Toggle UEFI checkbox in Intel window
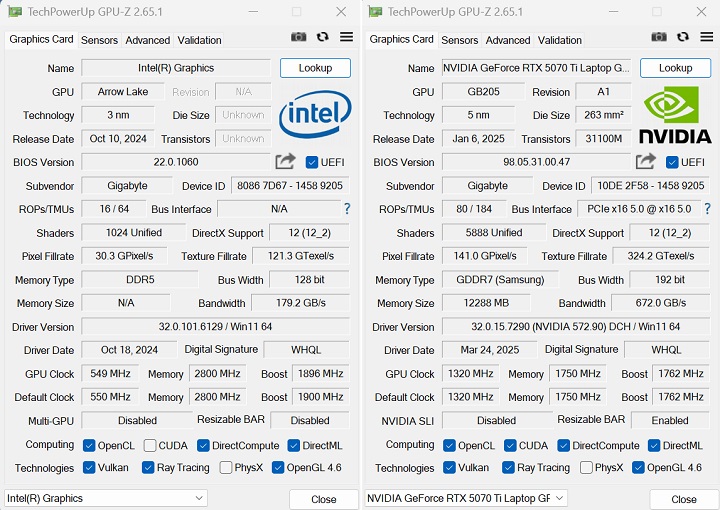This screenshot has height=510, width=720. (x=312, y=162)
